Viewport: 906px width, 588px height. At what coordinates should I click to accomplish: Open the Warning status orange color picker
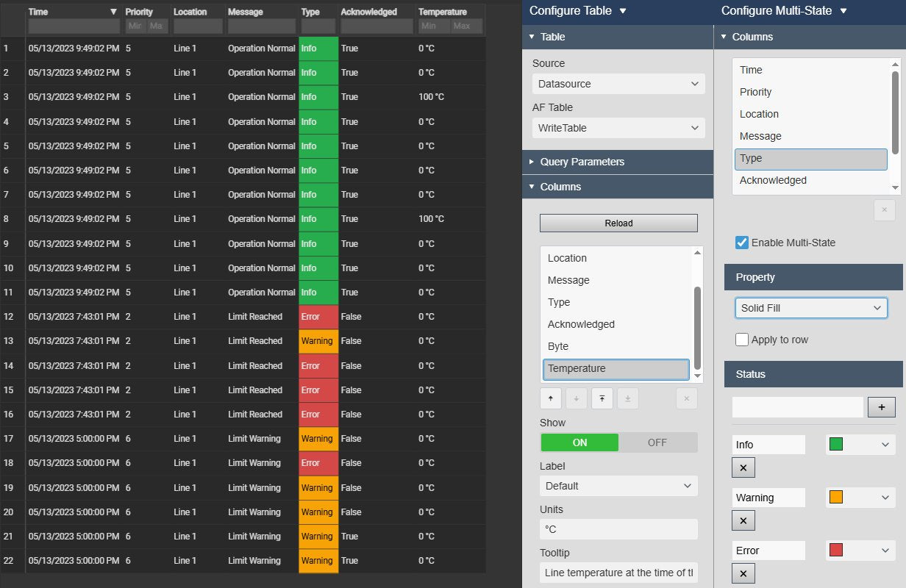tap(860, 498)
